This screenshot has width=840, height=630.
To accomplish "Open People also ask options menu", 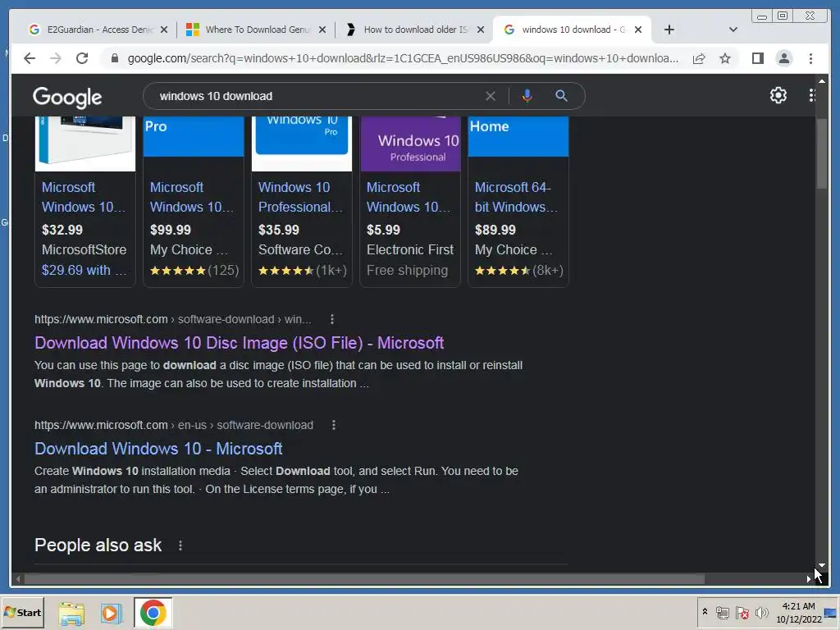I will 180,546.
